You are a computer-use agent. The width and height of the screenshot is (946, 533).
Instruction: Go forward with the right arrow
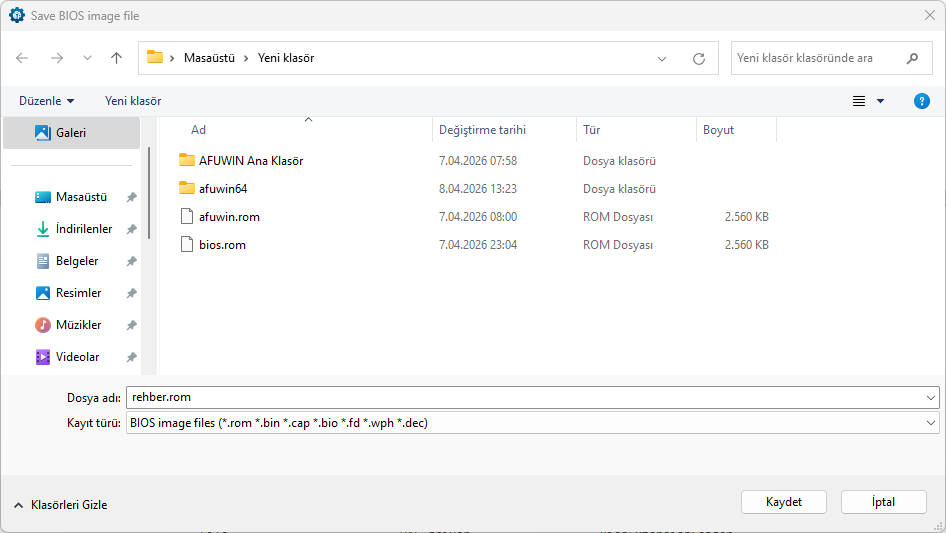57,58
